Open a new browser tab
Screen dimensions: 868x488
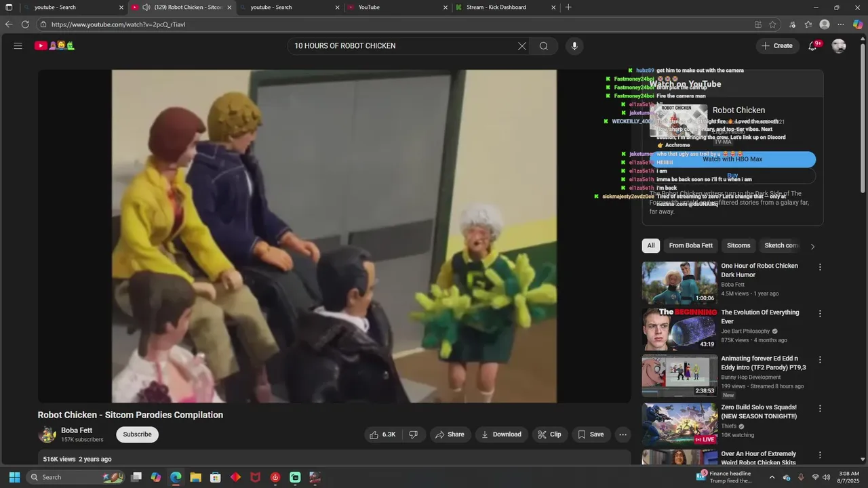tap(568, 7)
